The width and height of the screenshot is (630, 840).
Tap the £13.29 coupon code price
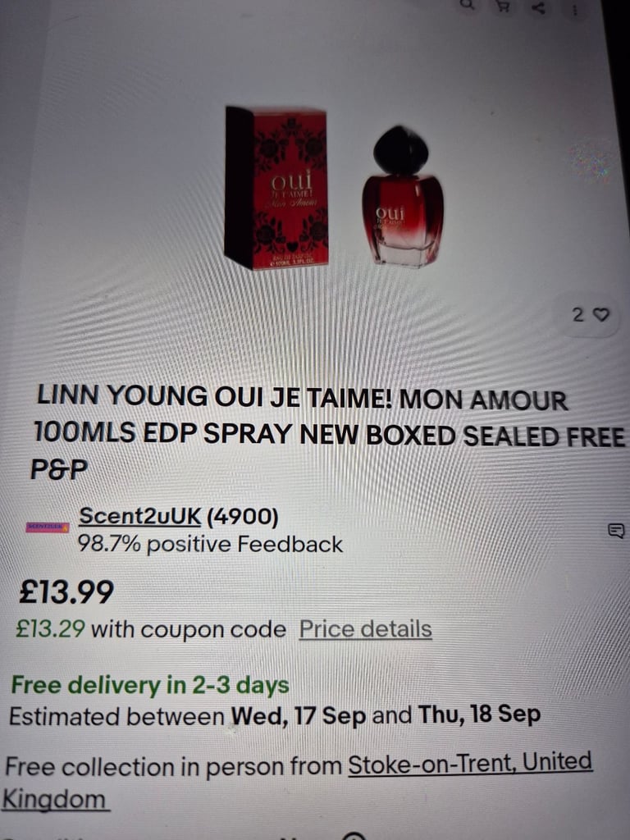pos(50,628)
